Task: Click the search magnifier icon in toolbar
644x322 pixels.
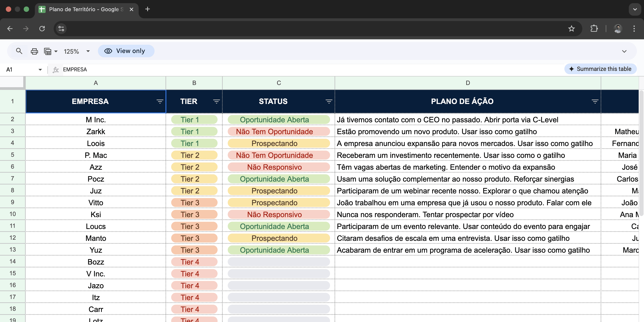Action: tap(19, 51)
